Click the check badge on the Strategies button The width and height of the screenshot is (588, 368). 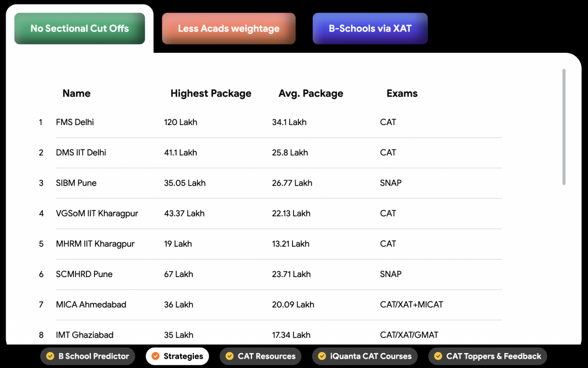155,356
